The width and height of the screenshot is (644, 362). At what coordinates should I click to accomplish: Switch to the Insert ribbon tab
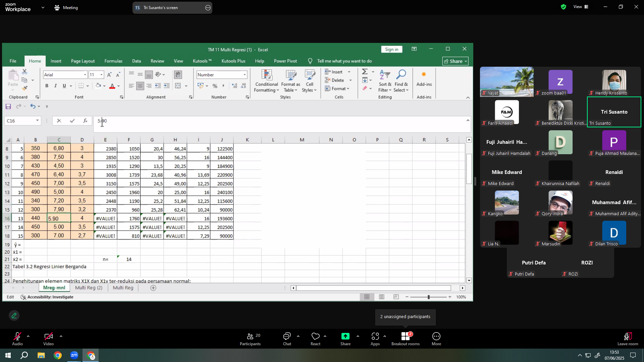(x=56, y=61)
